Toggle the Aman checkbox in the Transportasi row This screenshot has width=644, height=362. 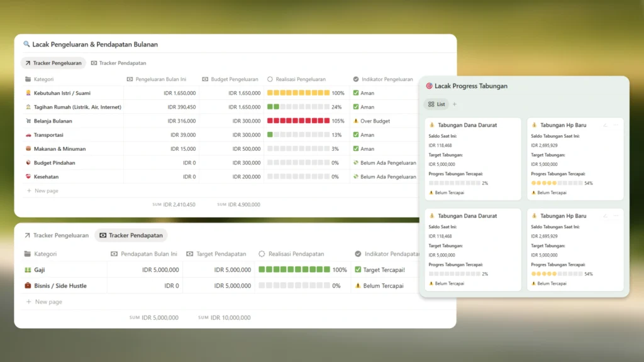pos(356,135)
